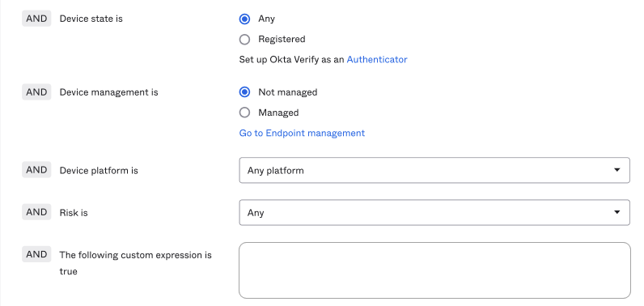644x306 pixels.
Task: Click the AND badge beside Device state
Action: 36,19
